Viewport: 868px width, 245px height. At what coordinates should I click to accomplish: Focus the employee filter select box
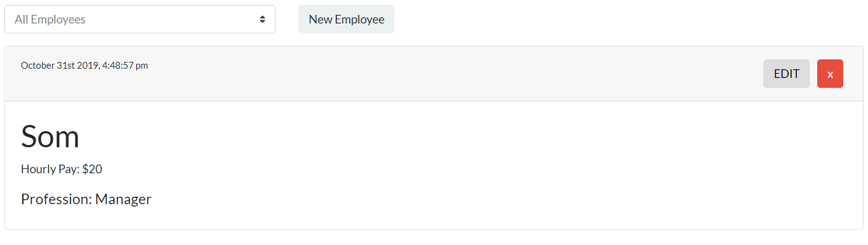pyautogui.click(x=140, y=19)
